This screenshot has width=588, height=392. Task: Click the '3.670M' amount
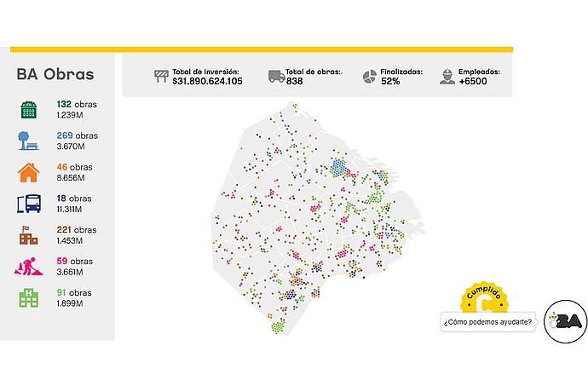71,147
